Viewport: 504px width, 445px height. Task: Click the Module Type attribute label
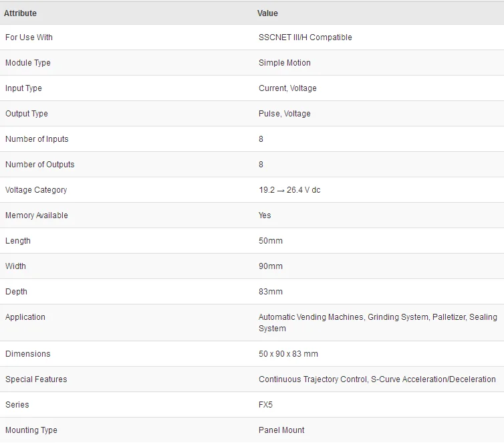pos(28,63)
